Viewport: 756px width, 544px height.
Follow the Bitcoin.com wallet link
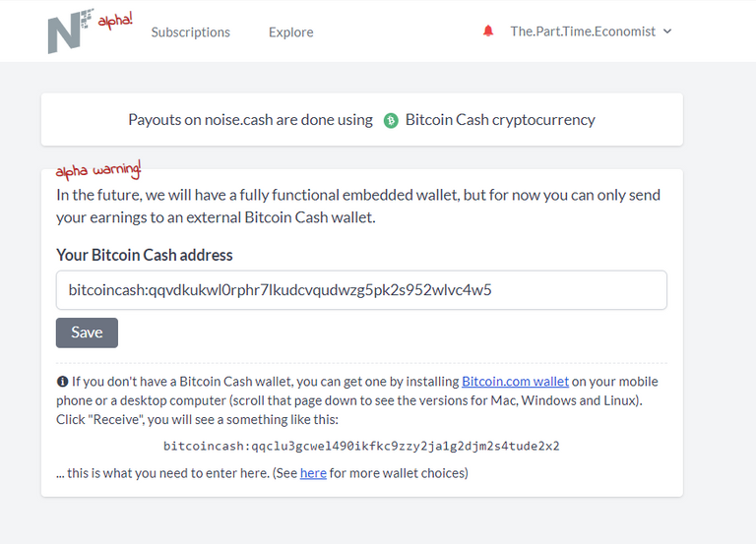pyautogui.click(x=515, y=382)
